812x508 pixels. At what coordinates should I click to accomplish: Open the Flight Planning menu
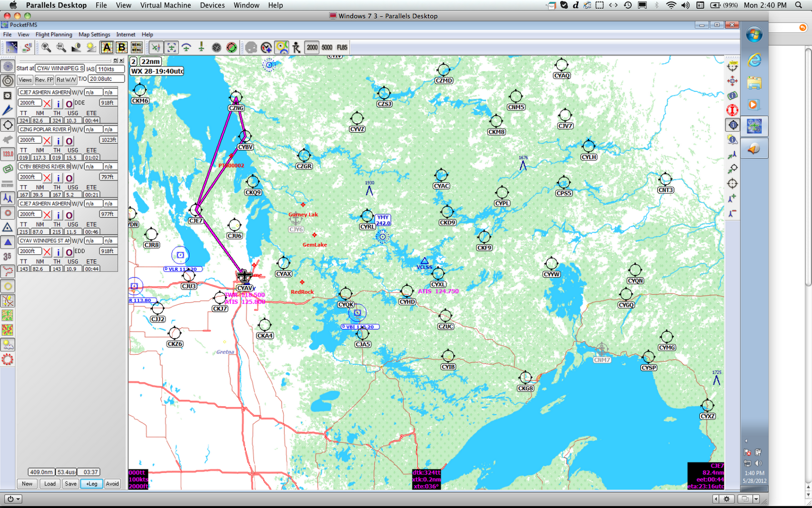pyautogui.click(x=54, y=35)
